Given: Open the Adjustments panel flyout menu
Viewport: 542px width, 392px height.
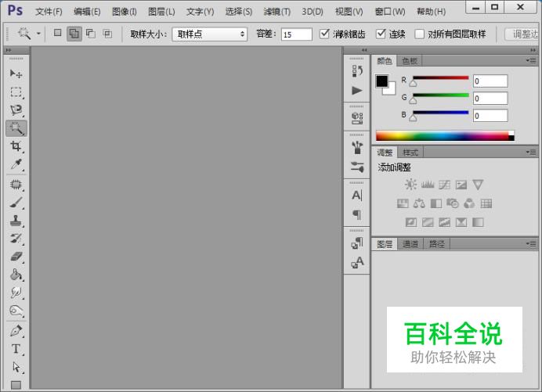Looking at the screenshot, I should tap(531, 152).
